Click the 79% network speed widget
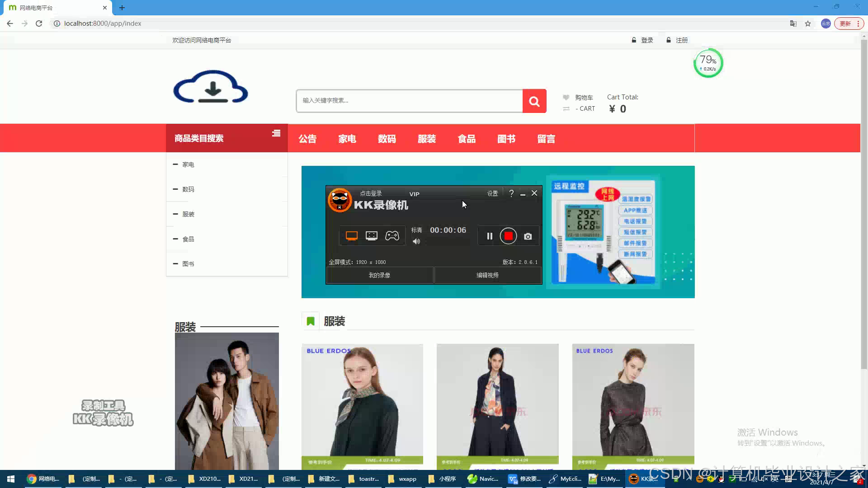This screenshot has width=868, height=488. [x=708, y=63]
